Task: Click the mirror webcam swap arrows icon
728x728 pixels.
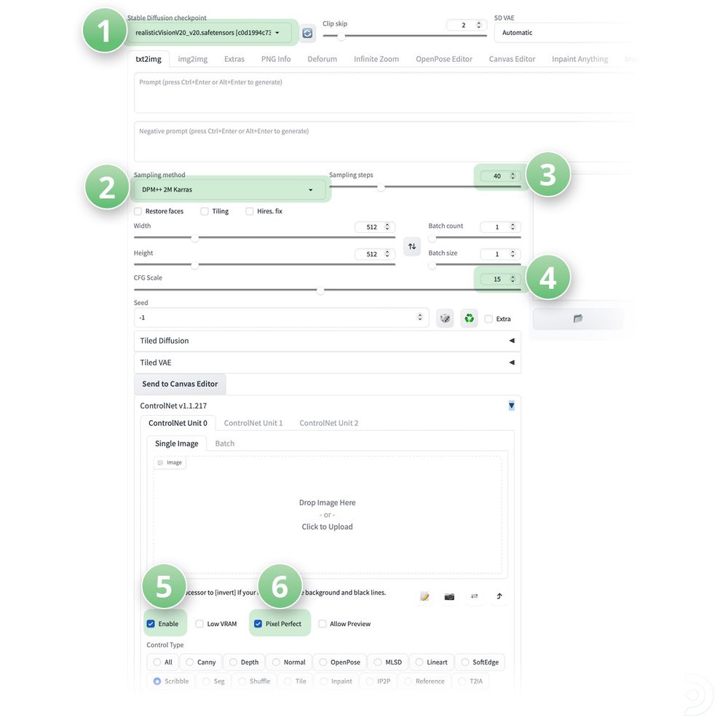Action: tap(475, 596)
